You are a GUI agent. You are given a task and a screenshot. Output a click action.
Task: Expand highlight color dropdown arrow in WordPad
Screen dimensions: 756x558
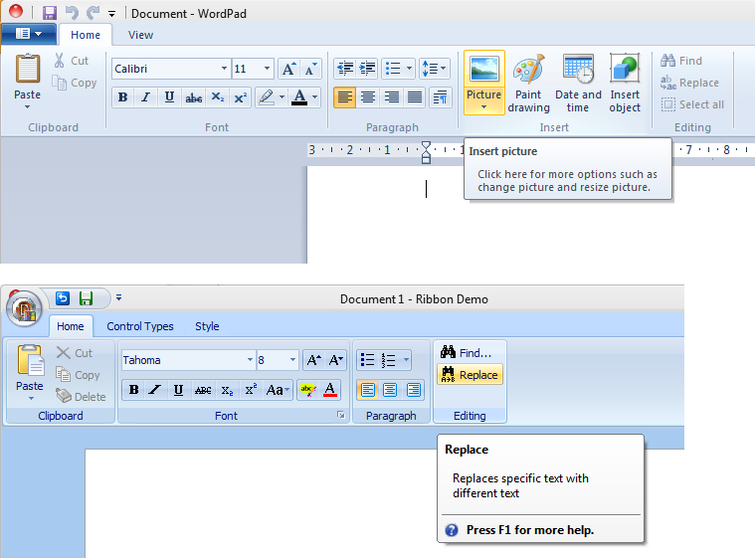pos(283,97)
